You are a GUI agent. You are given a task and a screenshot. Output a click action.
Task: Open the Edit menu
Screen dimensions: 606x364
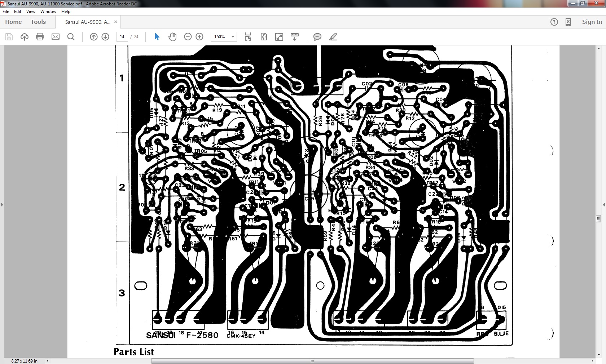[18, 12]
